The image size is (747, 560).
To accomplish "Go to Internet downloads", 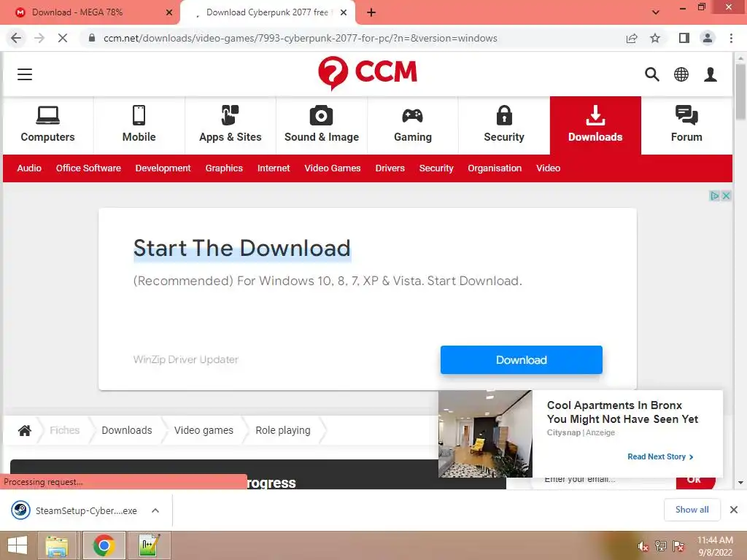I will [x=274, y=168].
